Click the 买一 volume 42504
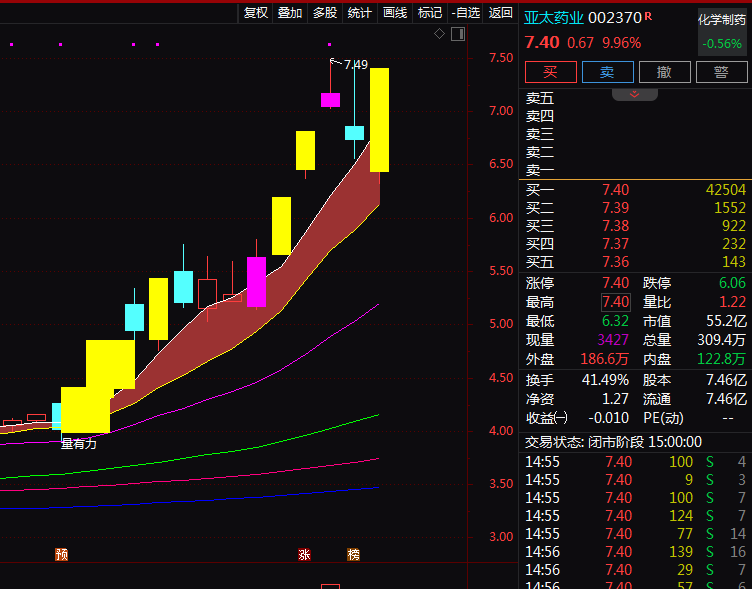Viewport: 752px width, 589px height. point(726,190)
